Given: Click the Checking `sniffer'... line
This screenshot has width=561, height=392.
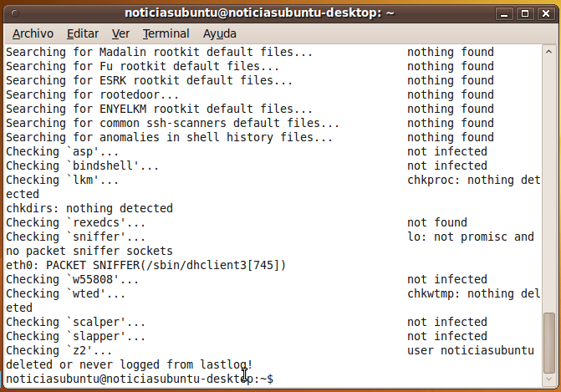Looking at the screenshot, I should coord(75,237).
